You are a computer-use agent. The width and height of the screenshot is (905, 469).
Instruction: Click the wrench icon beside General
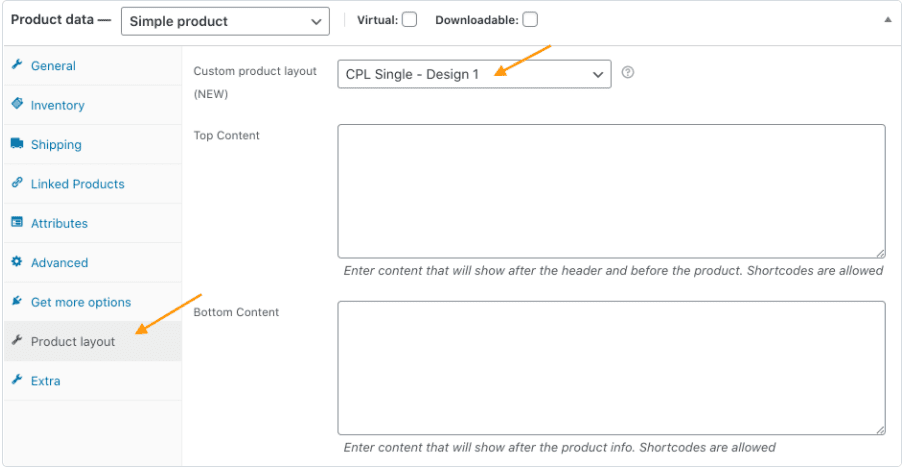point(17,66)
